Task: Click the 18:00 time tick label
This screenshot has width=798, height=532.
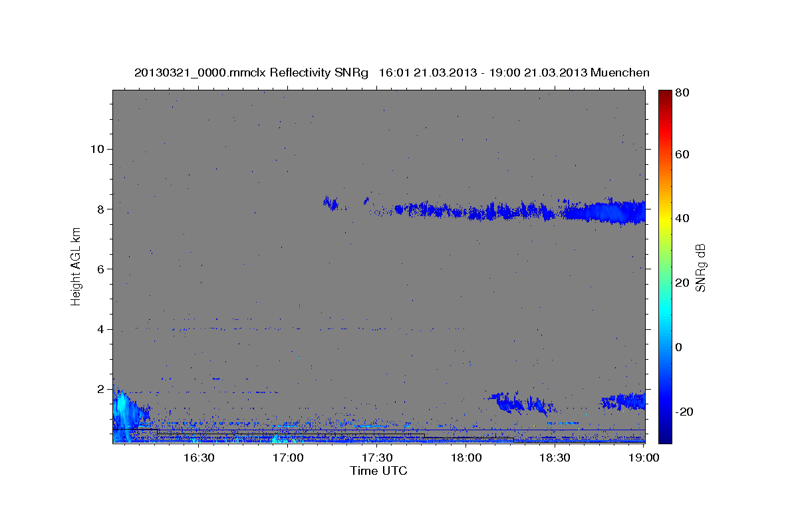Action: tap(466, 458)
